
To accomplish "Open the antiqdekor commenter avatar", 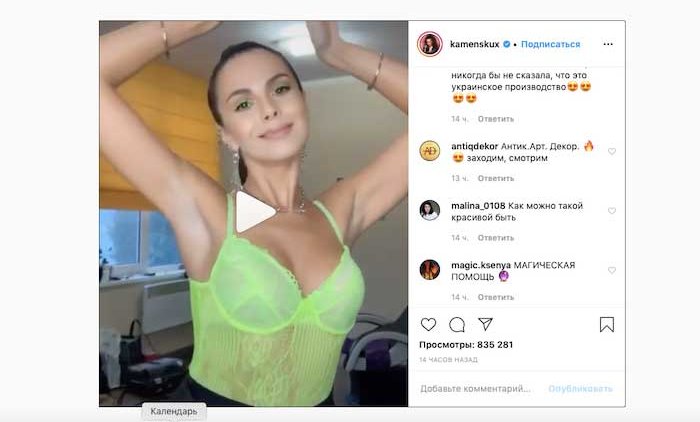I will coord(429,151).
